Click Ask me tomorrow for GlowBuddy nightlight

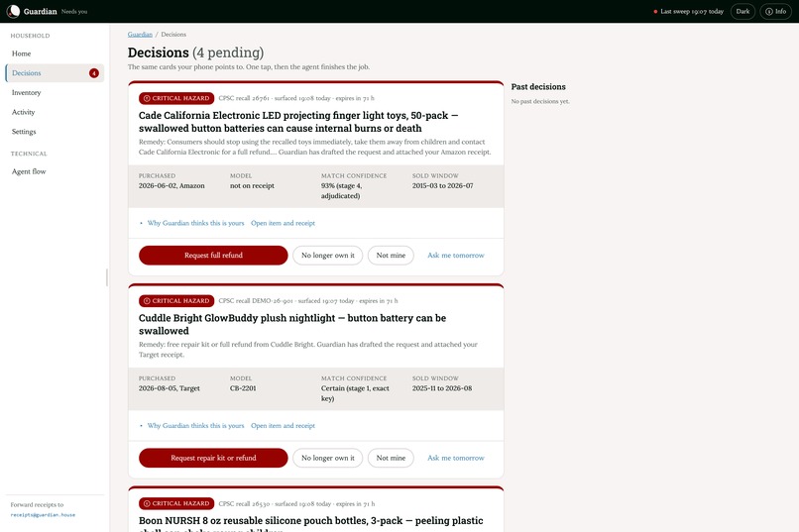click(x=456, y=458)
